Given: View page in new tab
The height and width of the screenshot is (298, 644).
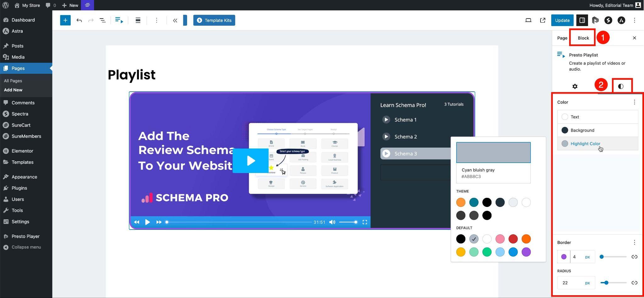Looking at the screenshot, I should [x=543, y=20].
